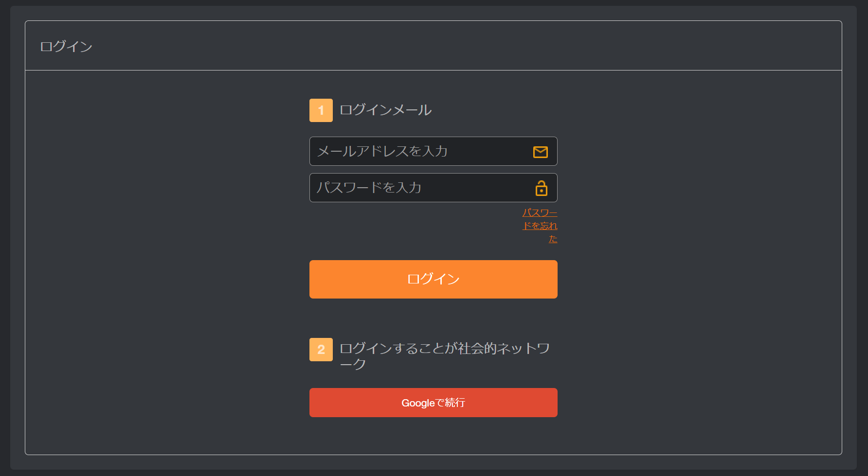Click the orange step 2 badge
Screen dimensions: 868x476
coord(321,350)
